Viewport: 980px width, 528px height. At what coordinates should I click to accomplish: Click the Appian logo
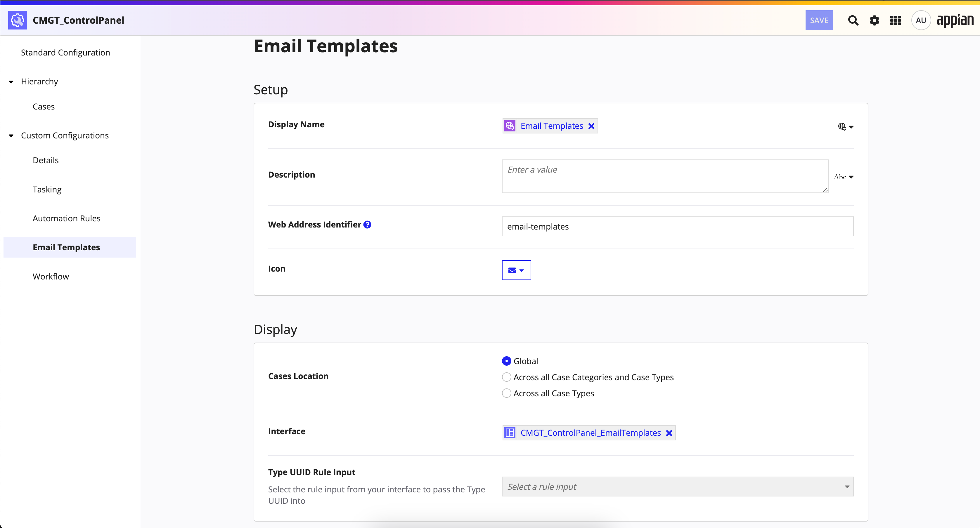point(955,21)
